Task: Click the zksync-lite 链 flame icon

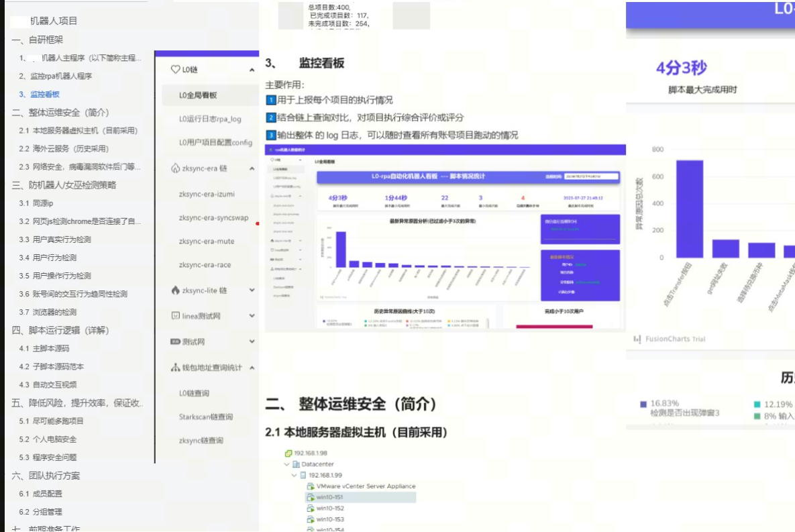Action: 176,290
